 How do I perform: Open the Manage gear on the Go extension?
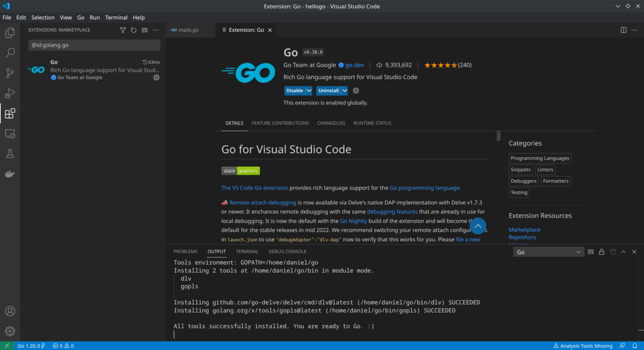pos(156,78)
